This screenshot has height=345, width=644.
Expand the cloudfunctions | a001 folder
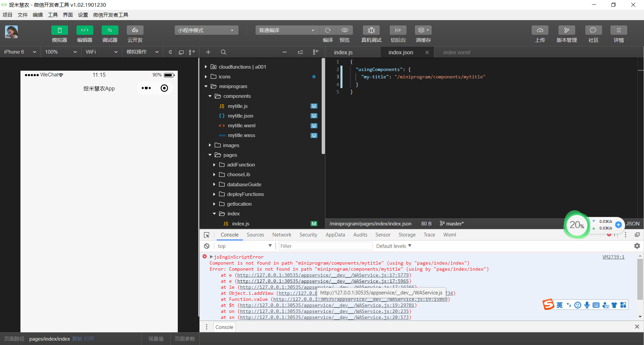(242, 67)
